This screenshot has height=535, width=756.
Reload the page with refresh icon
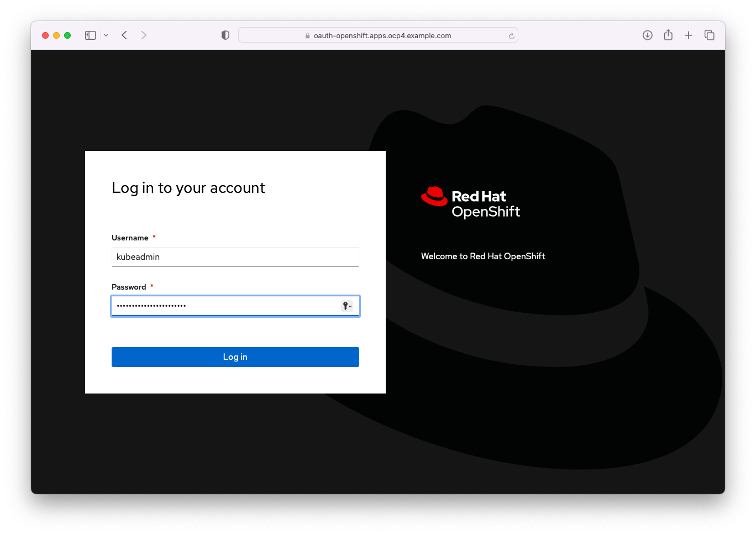pos(511,36)
